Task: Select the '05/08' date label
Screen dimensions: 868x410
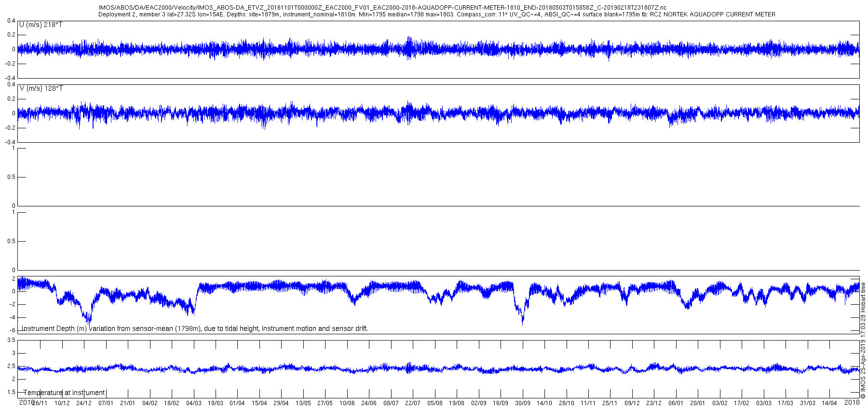Action: 435,403
